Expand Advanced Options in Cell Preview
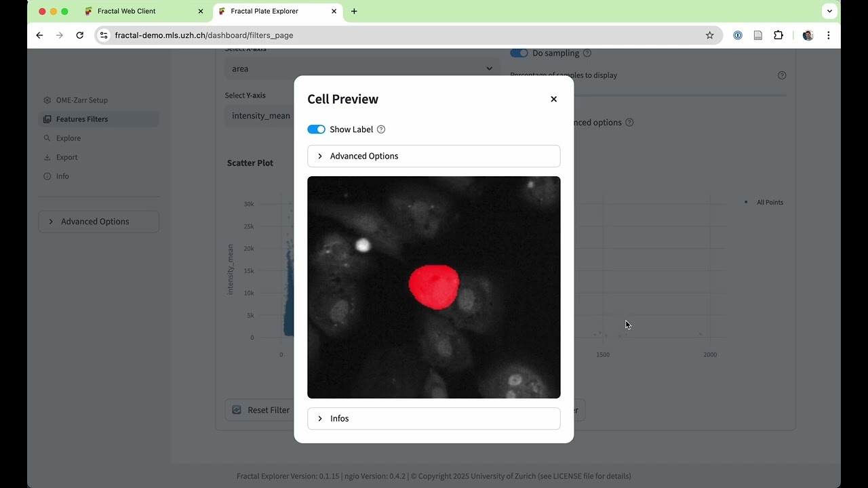Viewport: 868px width, 488px height. (434, 156)
